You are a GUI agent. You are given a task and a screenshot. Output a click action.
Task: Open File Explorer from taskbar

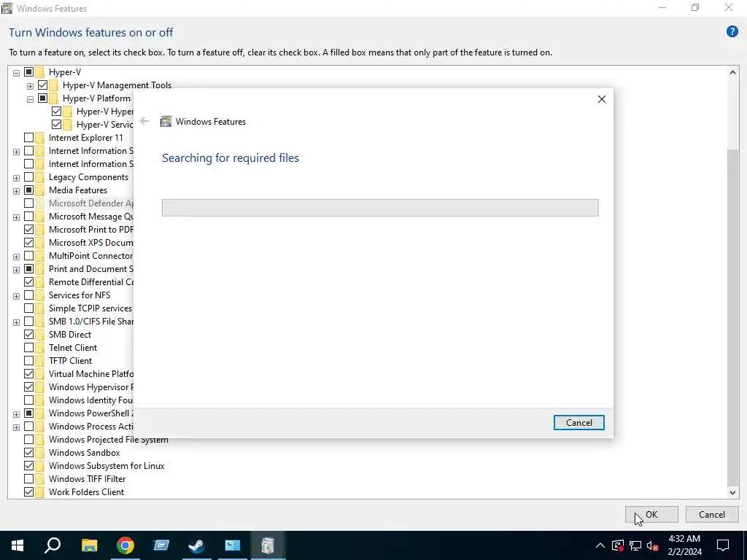pyautogui.click(x=89, y=545)
